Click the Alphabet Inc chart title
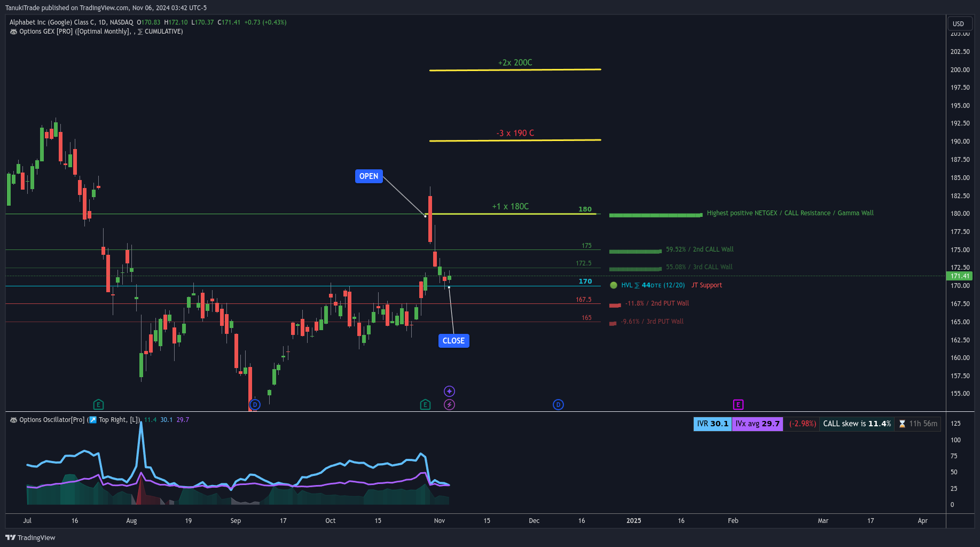Viewport: 980px width, 547px height. click(x=72, y=22)
